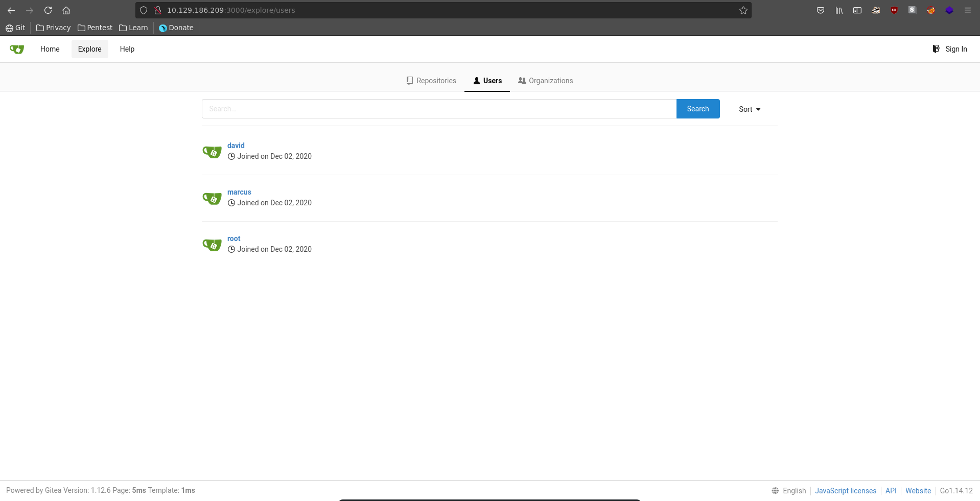
Task: Open the Help menu item
Action: [x=127, y=49]
